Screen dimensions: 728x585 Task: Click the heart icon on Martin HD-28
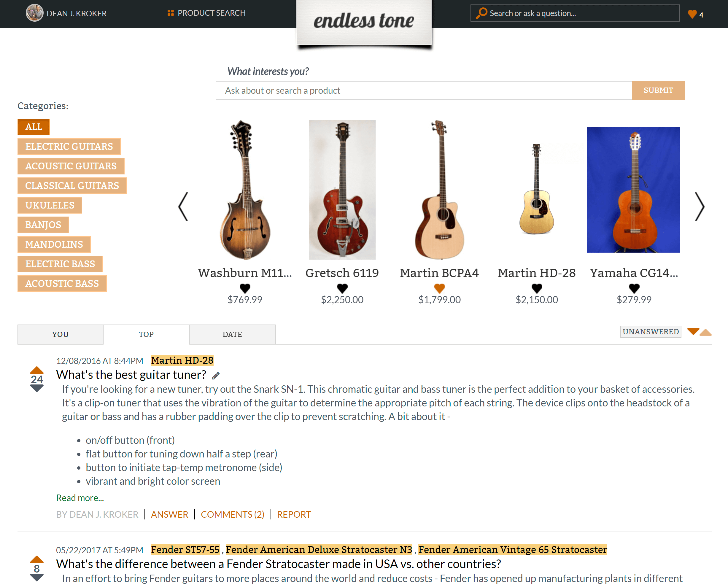tap(536, 288)
